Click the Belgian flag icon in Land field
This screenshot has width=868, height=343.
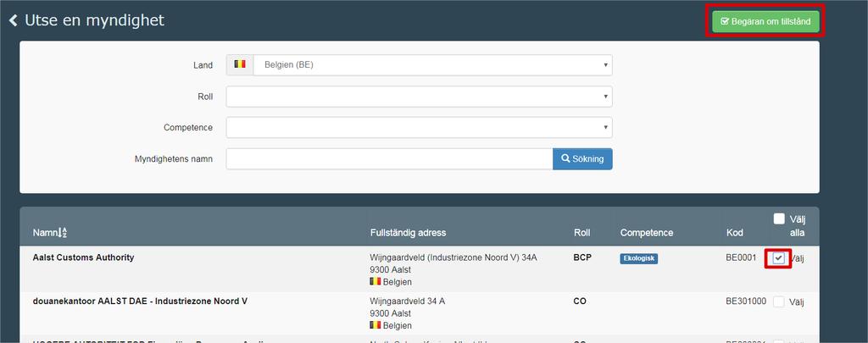(x=240, y=64)
